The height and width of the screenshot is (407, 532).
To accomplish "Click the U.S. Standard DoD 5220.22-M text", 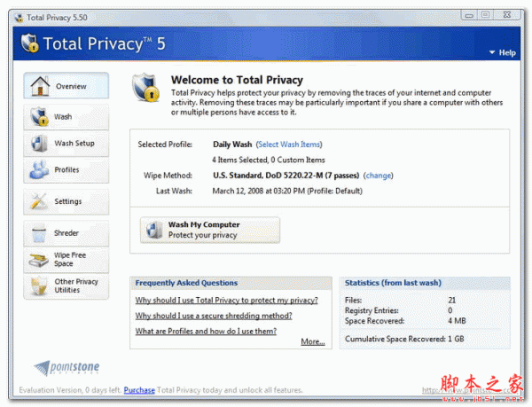I will 286,176.
